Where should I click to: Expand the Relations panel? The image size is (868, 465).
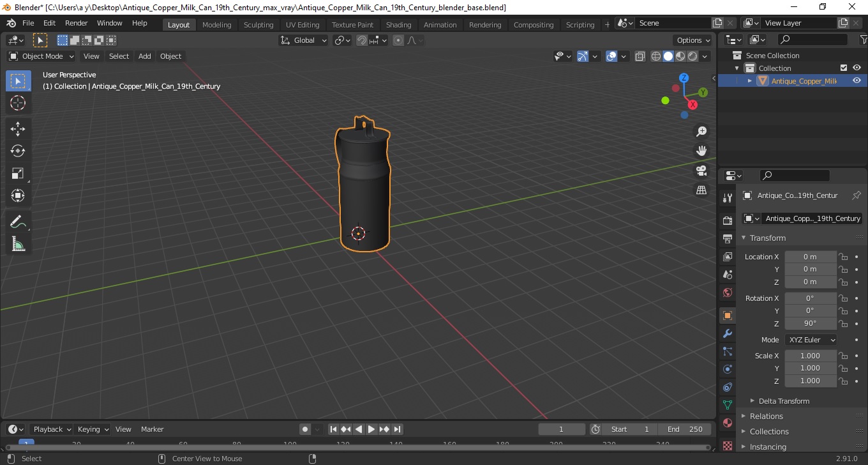tap(766, 416)
